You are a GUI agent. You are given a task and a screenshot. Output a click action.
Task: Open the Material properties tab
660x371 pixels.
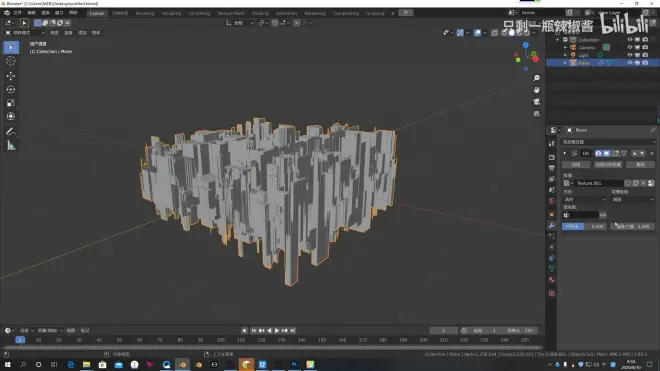551,280
